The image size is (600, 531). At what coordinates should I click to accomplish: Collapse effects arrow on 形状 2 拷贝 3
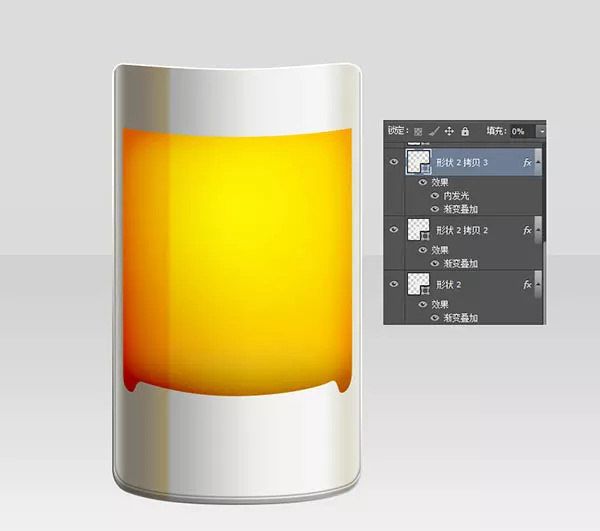pyautogui.click(x=538, y=162)
